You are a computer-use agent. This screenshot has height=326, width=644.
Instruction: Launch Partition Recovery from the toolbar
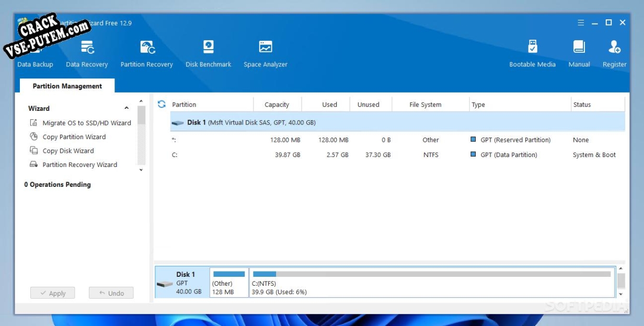[x=146, y=54]
